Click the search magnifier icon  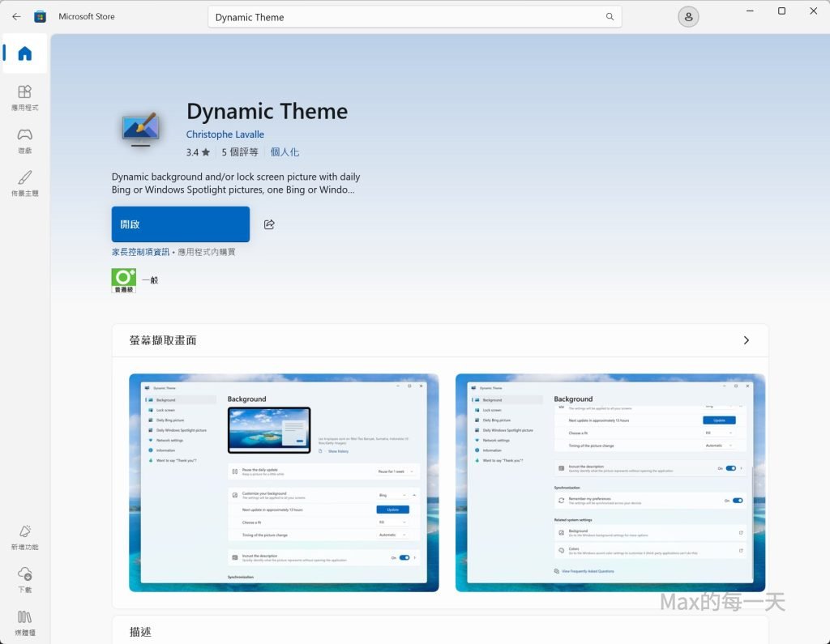610,17
